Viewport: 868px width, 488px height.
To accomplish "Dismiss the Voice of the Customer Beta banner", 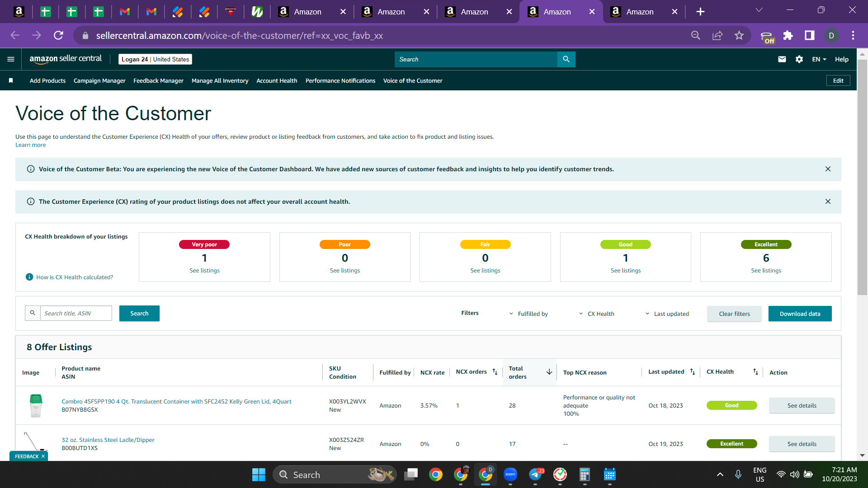I will tap(828, 169).
